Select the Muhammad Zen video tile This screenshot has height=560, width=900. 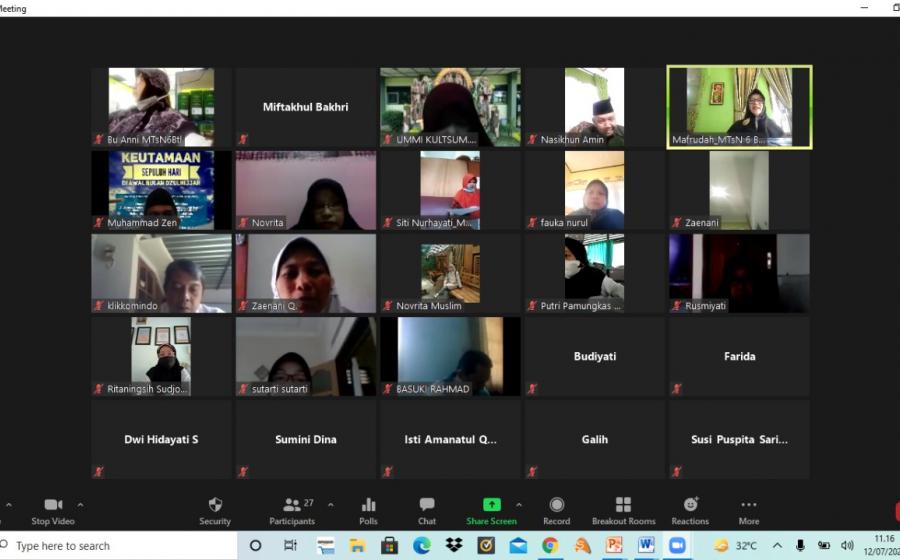click(161, 190)
